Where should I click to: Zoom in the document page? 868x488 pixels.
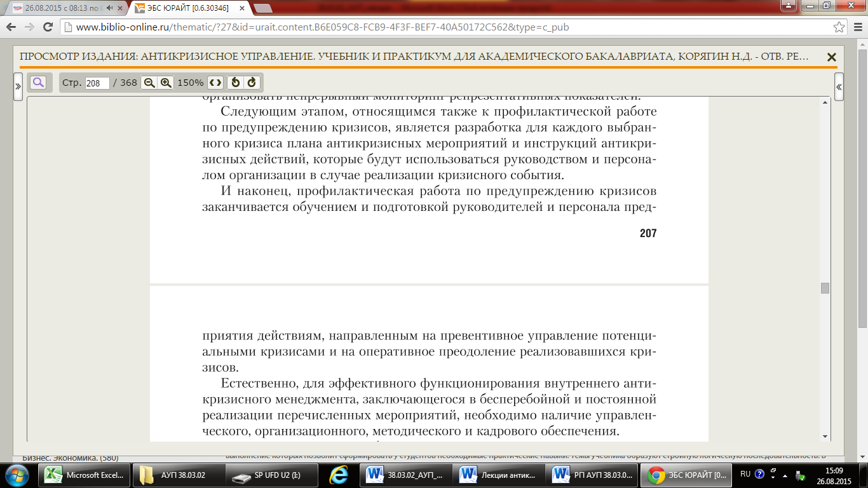pyautogui.click(x=166, y=83)
